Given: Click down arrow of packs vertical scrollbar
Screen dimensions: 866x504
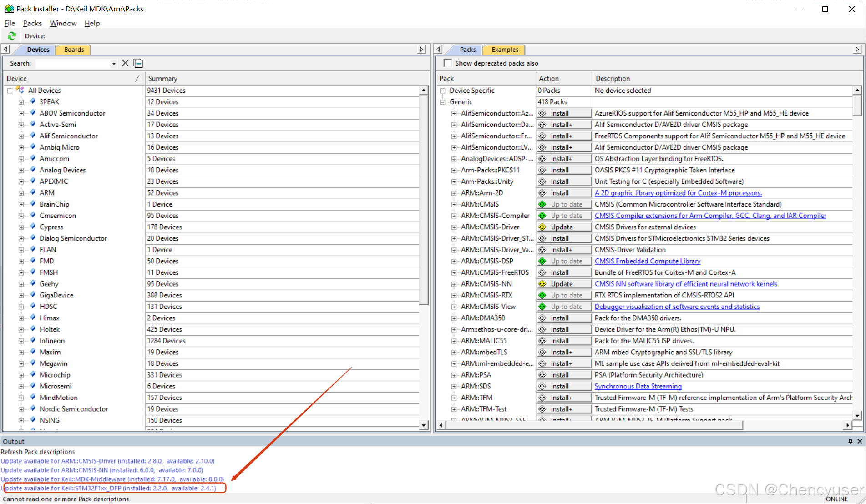Looking at the screenshot, I should pyautogui.click(x=857, y=415).
